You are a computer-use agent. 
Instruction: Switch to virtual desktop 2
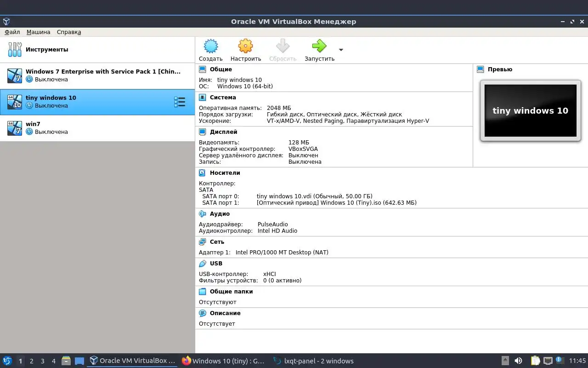(x=31, y=362)
